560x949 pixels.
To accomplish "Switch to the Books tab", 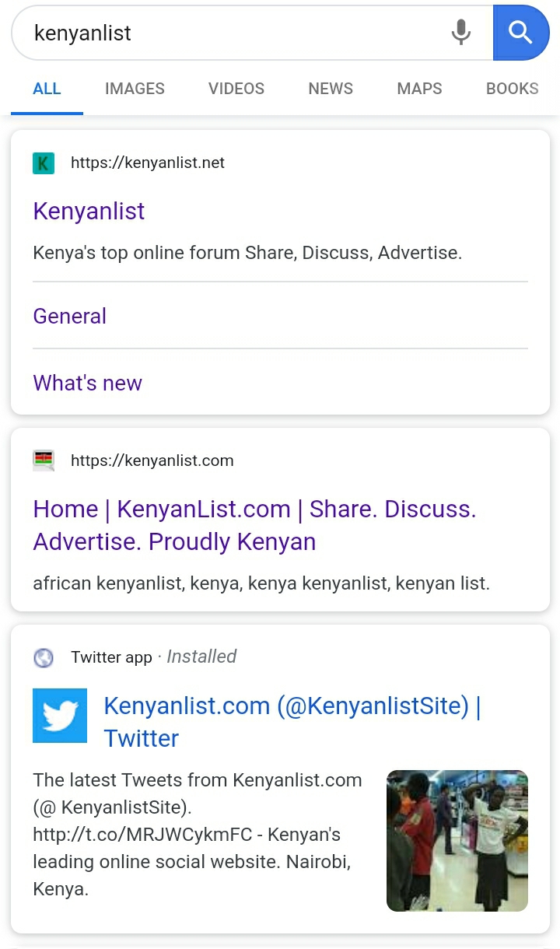I will point(512,89).
